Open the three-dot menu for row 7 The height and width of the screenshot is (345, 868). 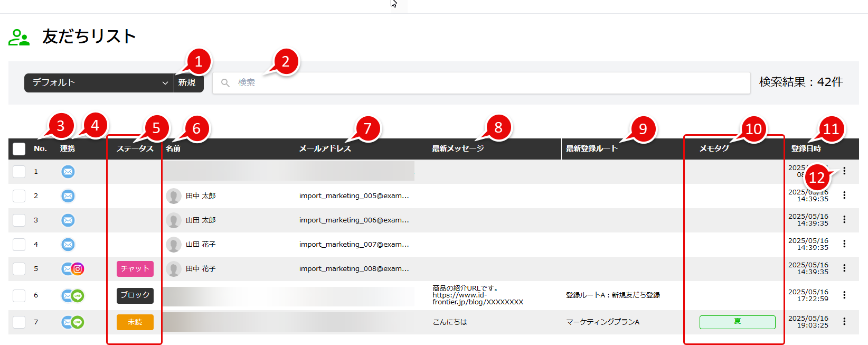[x=844, y=322]
